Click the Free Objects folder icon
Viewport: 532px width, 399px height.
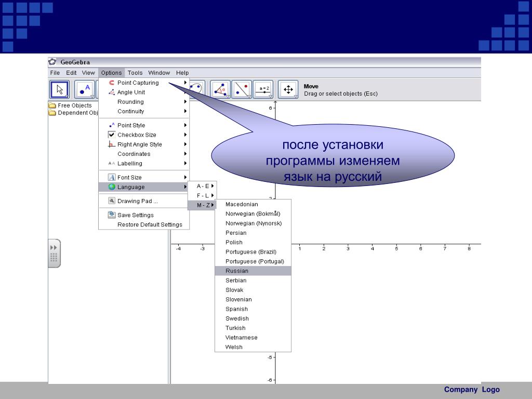[x=52, y=105]
